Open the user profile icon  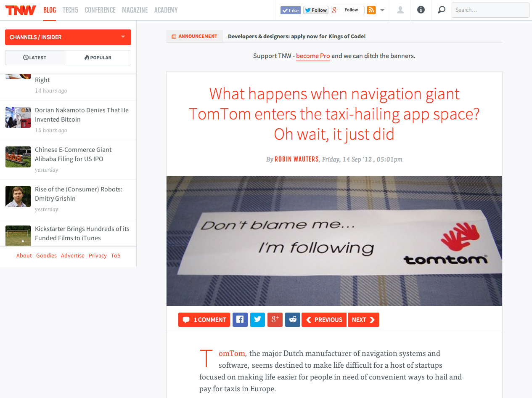400,10
